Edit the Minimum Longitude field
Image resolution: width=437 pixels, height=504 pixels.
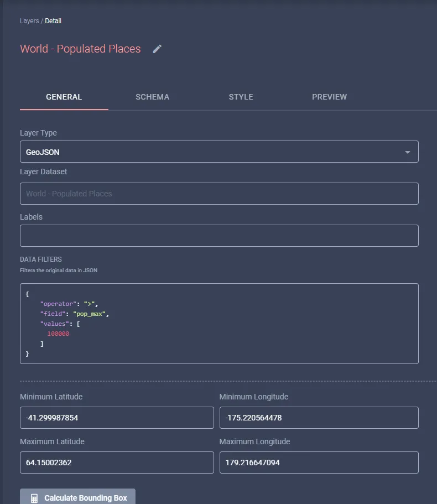(319, 418)
